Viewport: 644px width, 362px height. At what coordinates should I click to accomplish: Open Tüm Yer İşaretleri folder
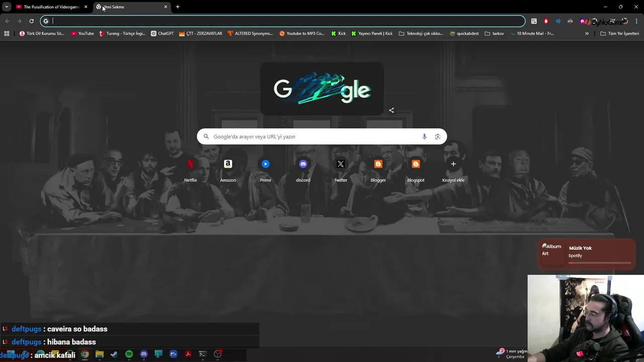620,34
